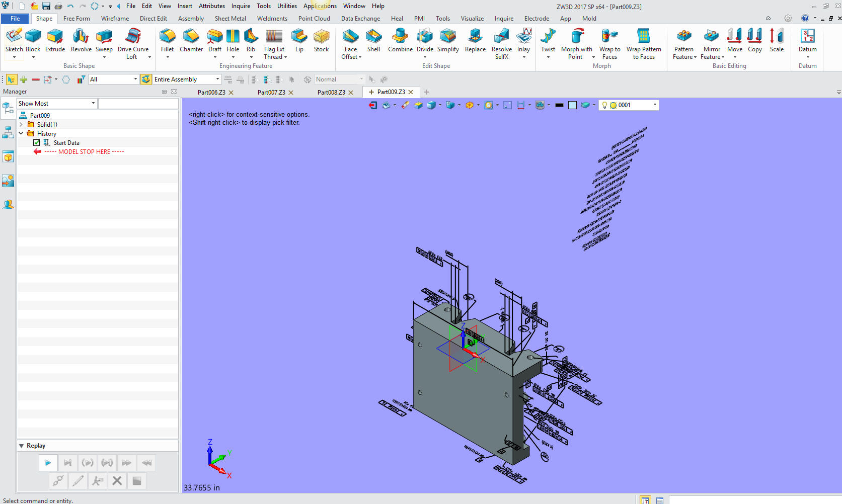
Task: Switch to the Part007.Z3 document tab
Action: tap(271, 93)
